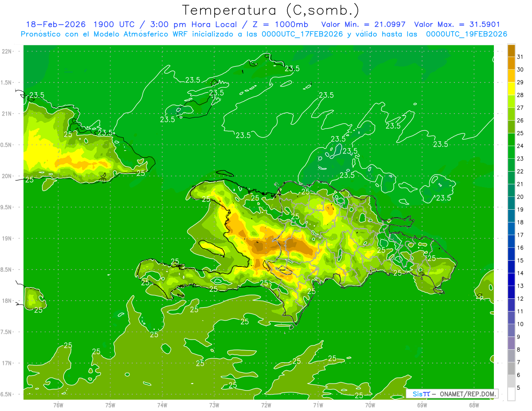Click "Valor Min. = 21.0997" text
The height and width of the screenshot is (411, 532).
coord(363,24)
